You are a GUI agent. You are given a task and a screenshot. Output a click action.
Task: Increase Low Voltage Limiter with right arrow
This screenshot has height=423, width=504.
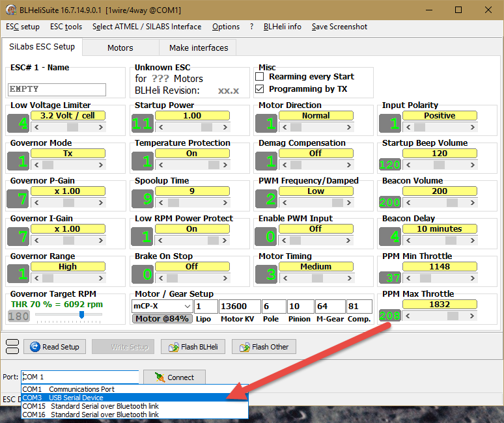pos(101,127)
